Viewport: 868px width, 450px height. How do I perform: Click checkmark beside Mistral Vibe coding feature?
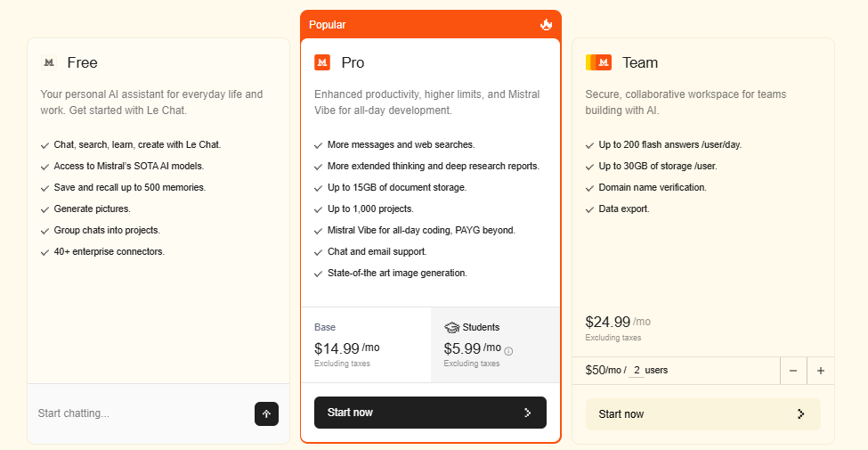pos(319,231)
